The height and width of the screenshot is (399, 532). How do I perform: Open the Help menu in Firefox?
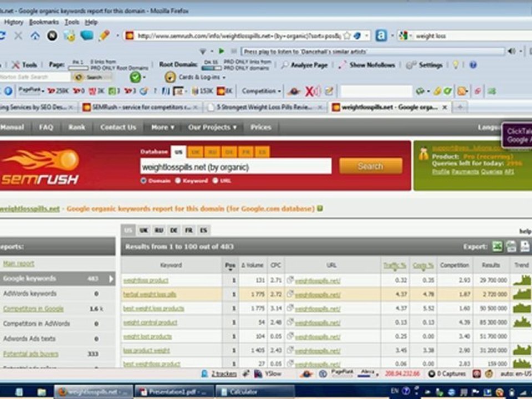[x=91, y=22]
